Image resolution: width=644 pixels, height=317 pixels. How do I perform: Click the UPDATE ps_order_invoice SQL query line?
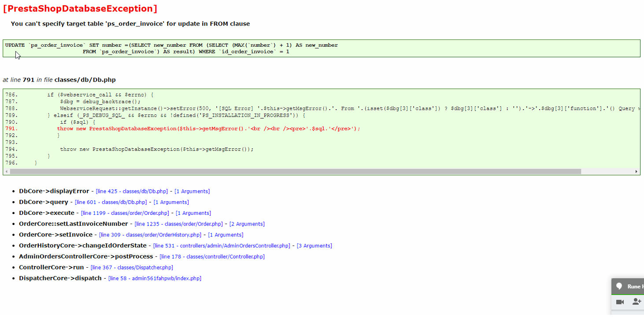[x=172, y=45]
